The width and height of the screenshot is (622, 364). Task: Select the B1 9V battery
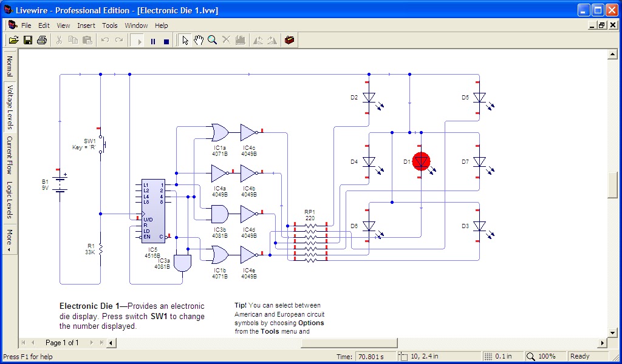(60, 185)
